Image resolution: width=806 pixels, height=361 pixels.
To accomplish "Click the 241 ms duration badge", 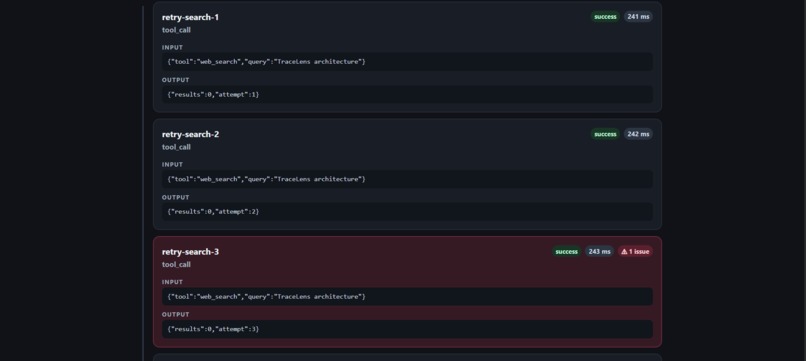I will coord(638,17).
